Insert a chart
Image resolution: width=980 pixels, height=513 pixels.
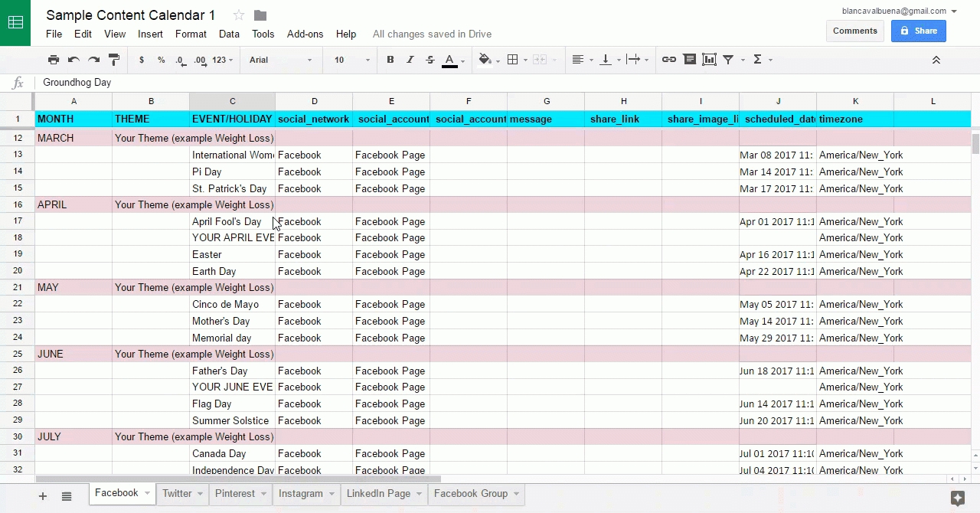[x=709, y=60]
